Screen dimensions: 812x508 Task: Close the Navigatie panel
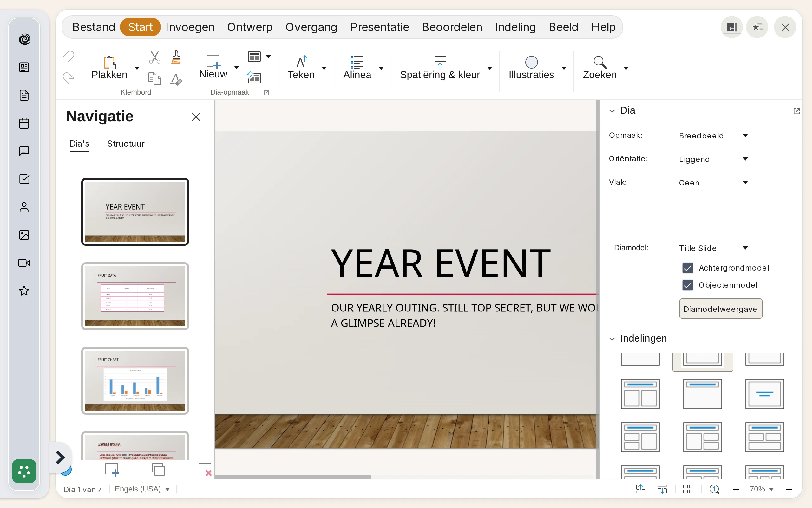point(196,117)
